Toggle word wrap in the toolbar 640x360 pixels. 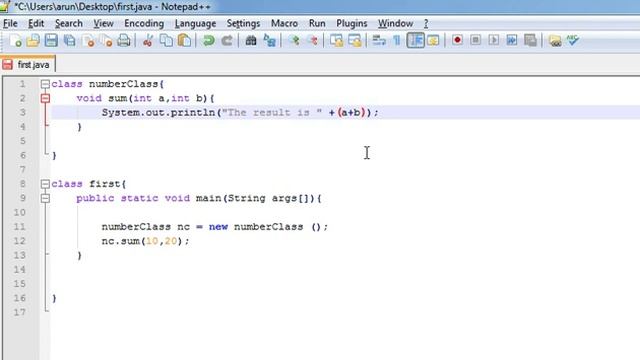379,40
